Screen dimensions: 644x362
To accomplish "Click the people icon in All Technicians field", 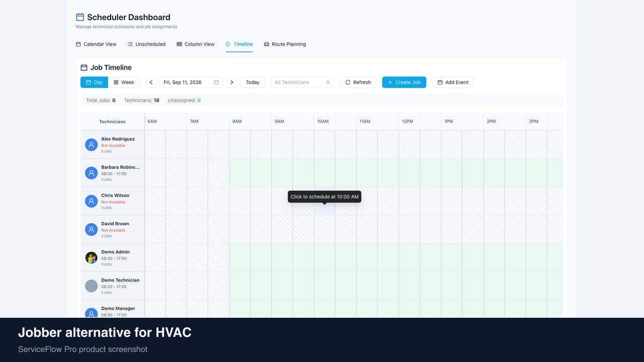I will tap(328, 82).
